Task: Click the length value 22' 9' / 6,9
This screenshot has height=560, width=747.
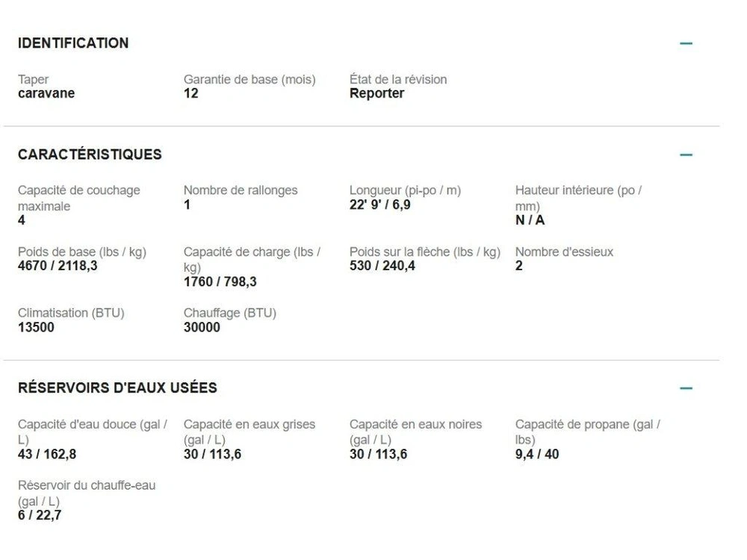Action: tap(379, 205)
